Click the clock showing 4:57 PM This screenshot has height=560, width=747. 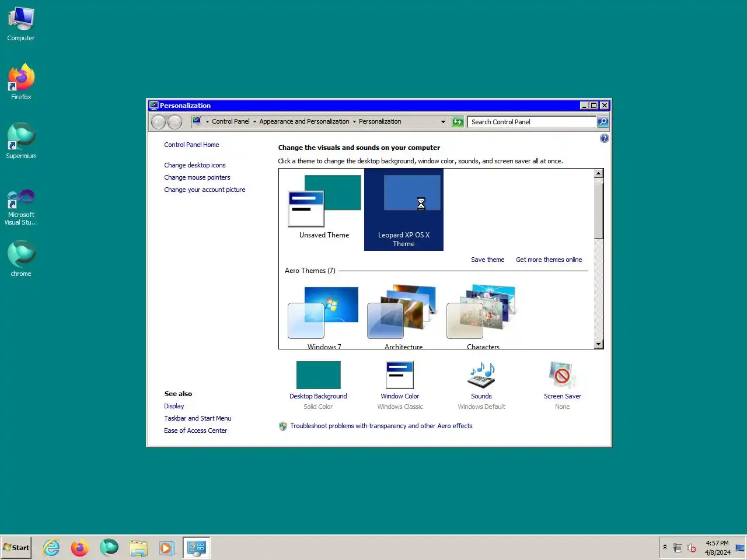coord(717,548)
